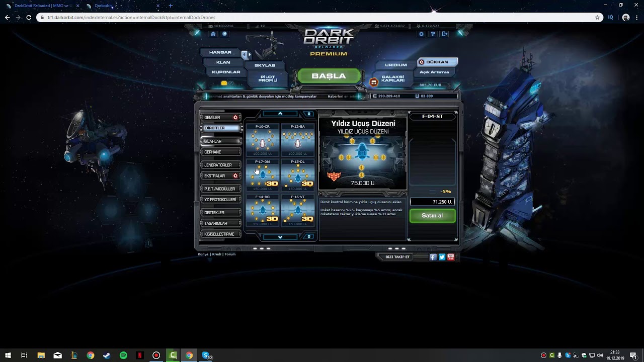Open the Hangar menu
644x362 pixels.
tap(220, 52)
